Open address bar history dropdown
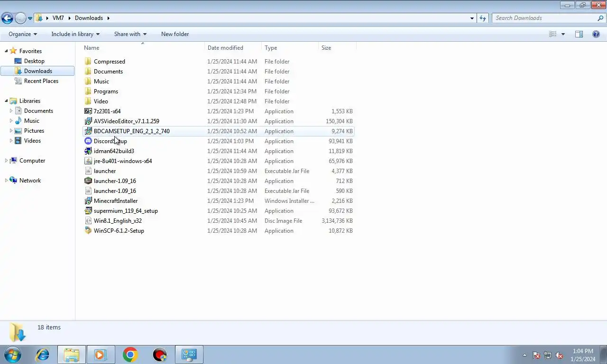Viewport: 607px width, 364px height. [x=472, y=18]
